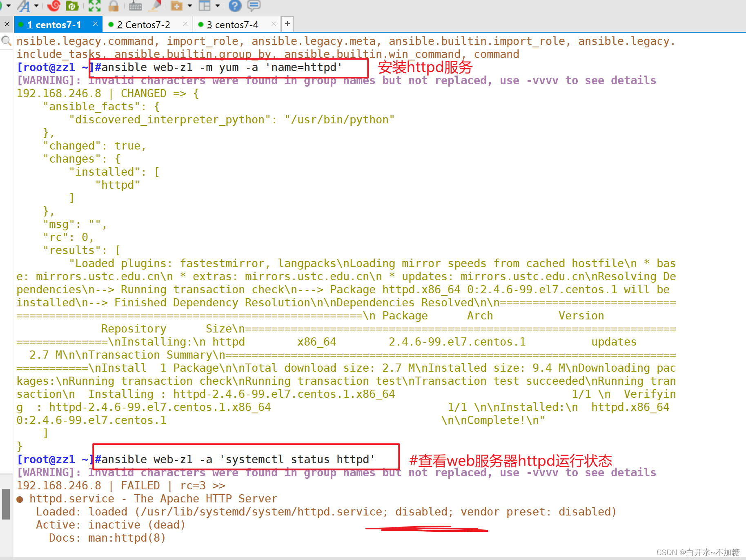The width and height of the screenshot is (746, 560).
Task: Click '"installed": [' line
Action: pyautogui.click(x=114, y=172)
